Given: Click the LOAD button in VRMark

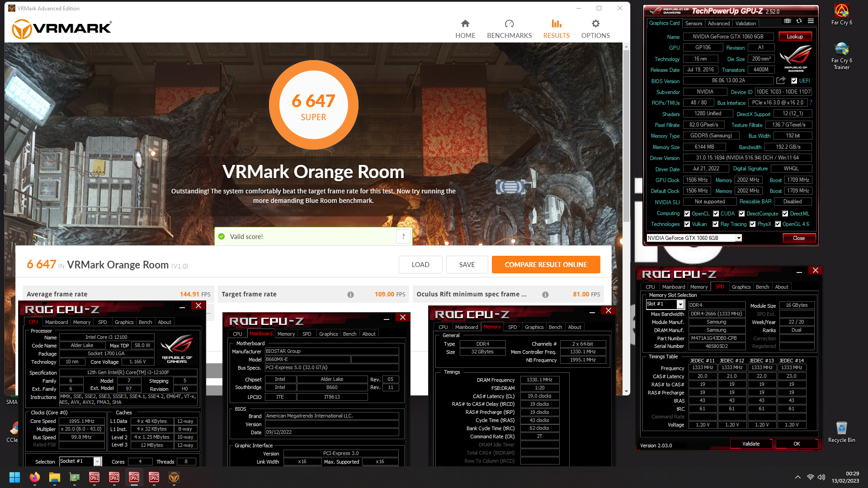Looking at the screenshot, I should tap(420, 265).
